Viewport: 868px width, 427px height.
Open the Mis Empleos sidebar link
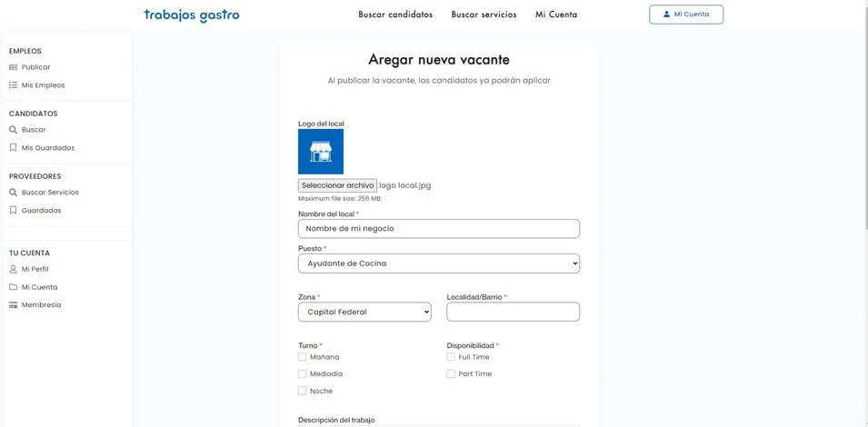(x=44, y=85)
